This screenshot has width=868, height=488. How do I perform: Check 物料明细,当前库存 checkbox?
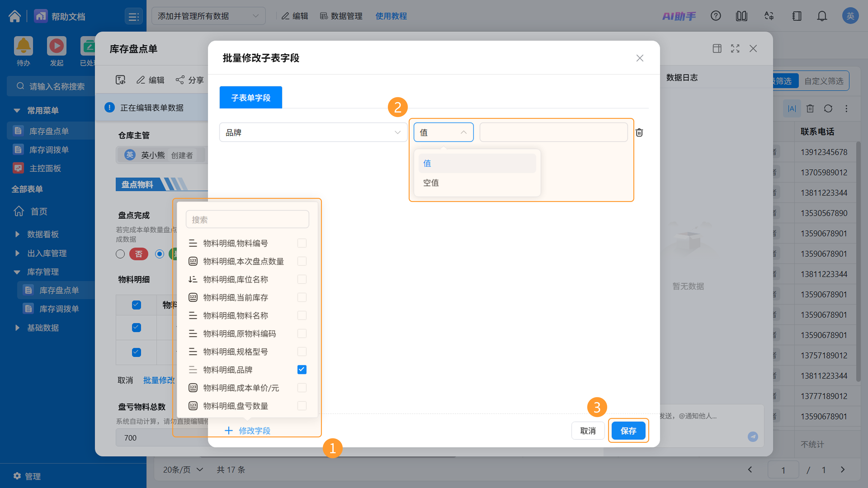click(302, 297)
